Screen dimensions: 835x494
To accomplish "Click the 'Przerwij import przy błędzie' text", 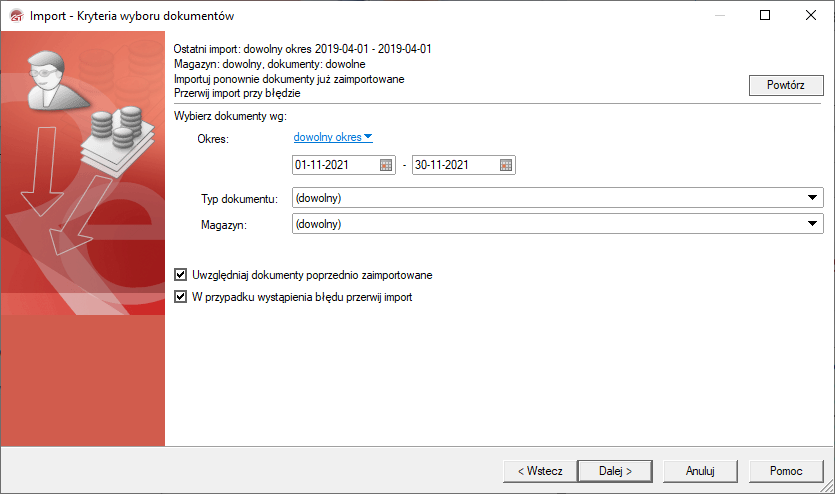I will point(237,93).
